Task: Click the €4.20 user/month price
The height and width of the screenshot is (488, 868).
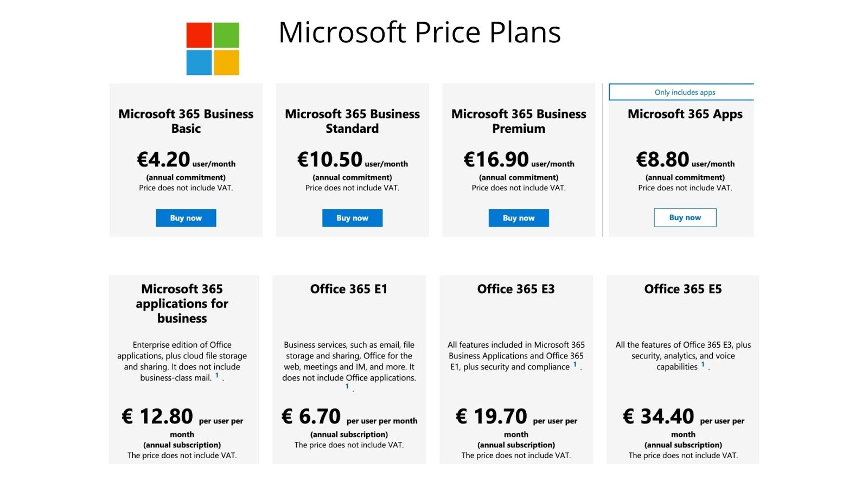Action: (x=186, y=159)
